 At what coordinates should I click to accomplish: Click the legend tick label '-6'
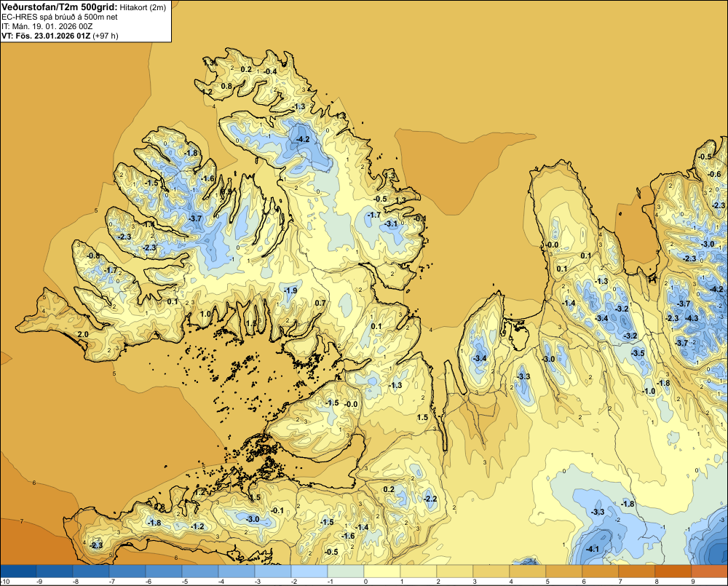(148, 582)
